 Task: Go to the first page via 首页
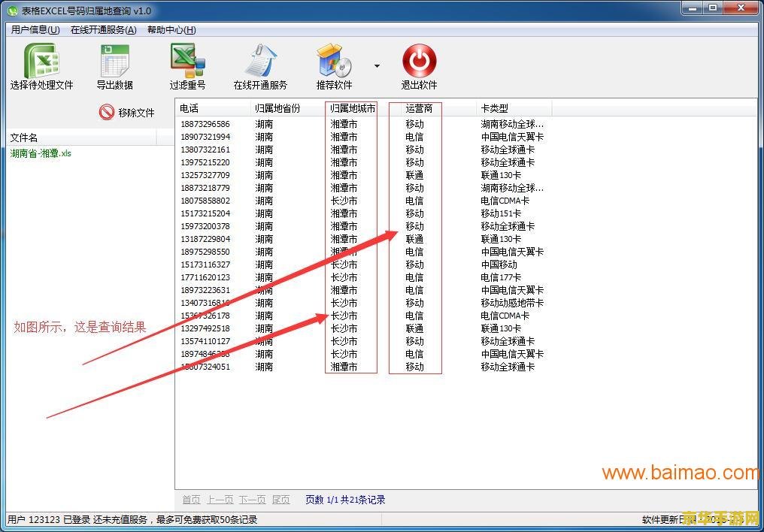coord(190,499)
